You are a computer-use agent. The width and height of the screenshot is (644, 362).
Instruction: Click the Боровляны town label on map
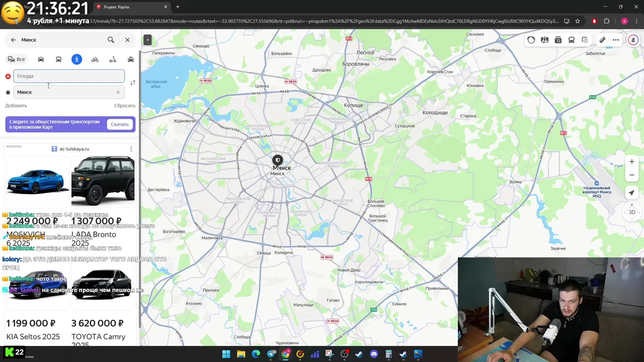coord(356,64)
